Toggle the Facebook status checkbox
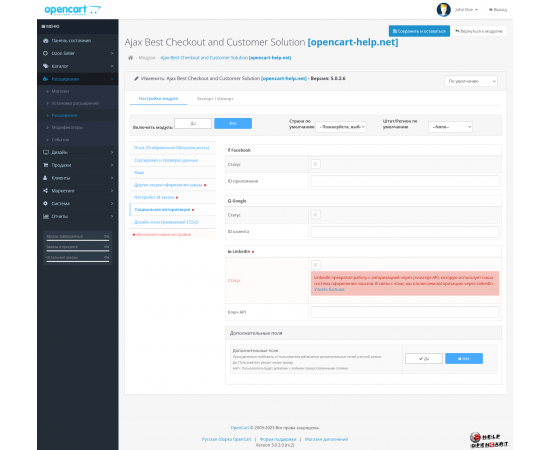The image size is (550, 450). tap(315, 164)
